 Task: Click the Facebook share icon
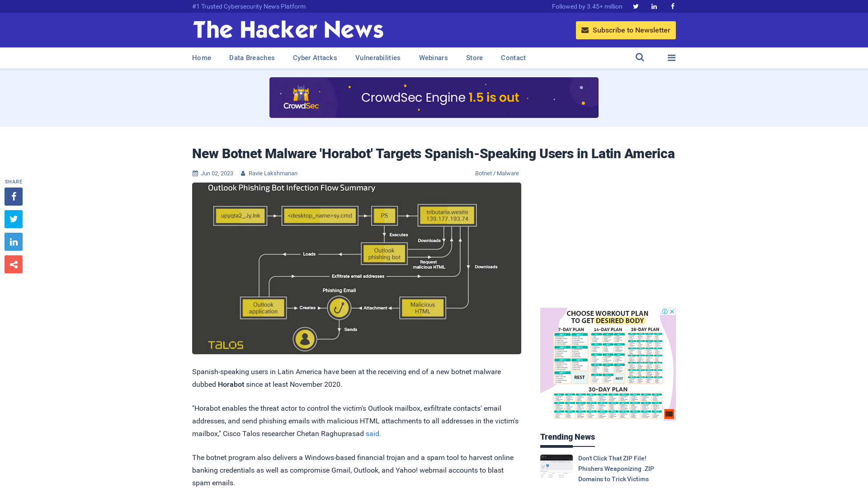[13, 196]
